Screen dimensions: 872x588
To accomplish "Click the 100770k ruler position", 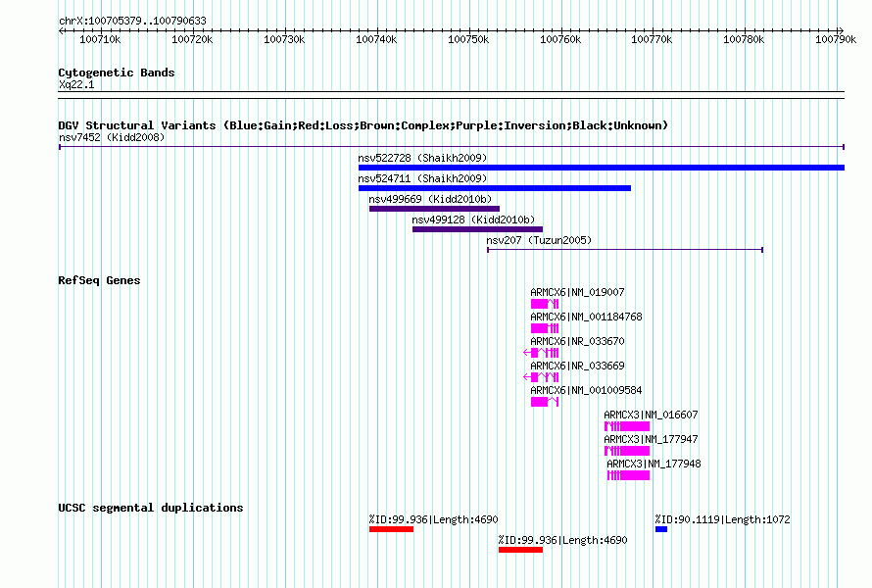I will pyautogui.click(x=652, y=39).
